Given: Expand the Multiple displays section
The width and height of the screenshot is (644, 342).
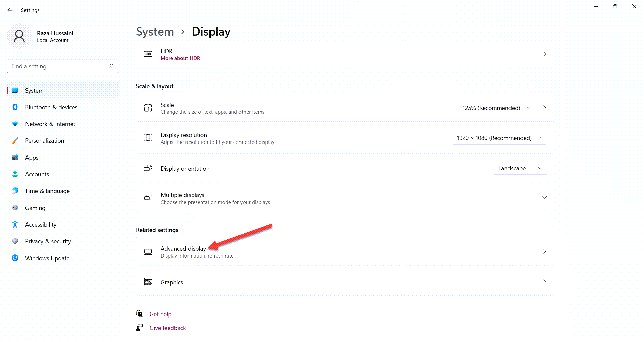Looking at the screenshot, I should point(544,198).
